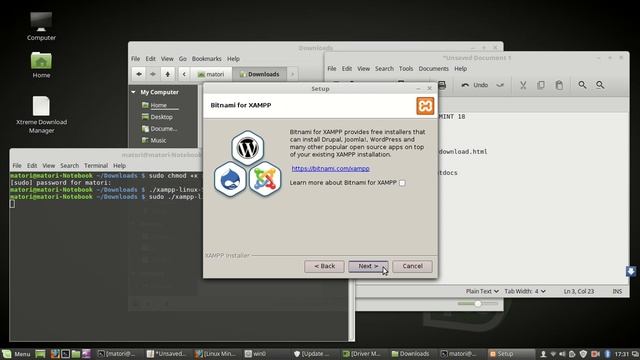Open the Bookmarks menu in file manager
Image resolution: width=640 pixels, height=360 pixels.
[x=207, y=59]
